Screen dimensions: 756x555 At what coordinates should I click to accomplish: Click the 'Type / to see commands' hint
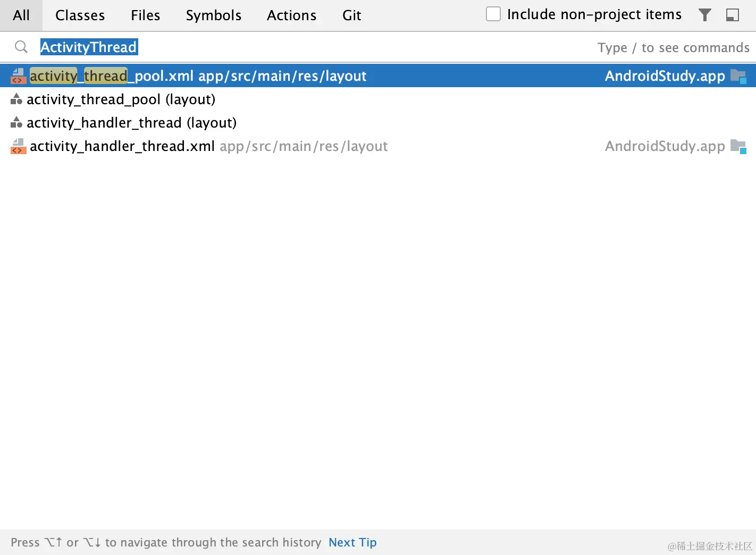673,48
